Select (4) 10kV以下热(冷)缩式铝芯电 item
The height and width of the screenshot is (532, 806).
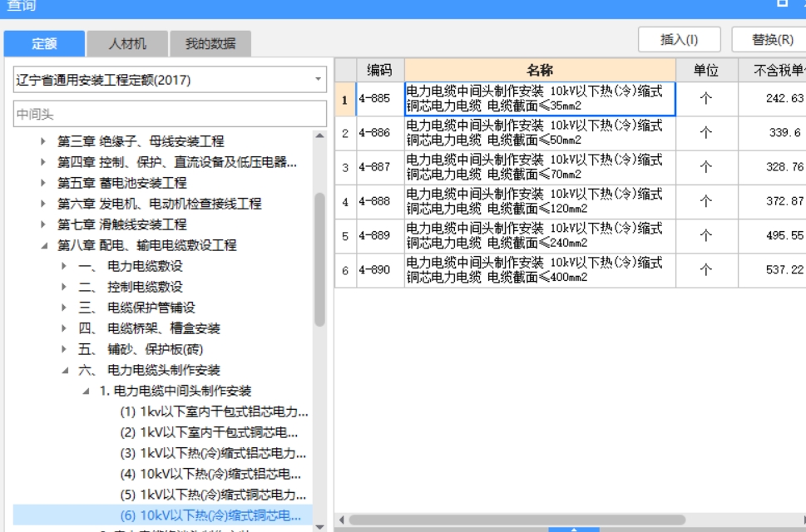click(210, 474)
